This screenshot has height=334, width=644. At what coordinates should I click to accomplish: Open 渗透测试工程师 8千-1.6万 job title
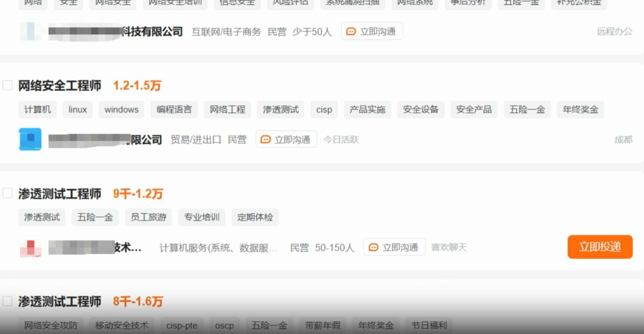59,302
